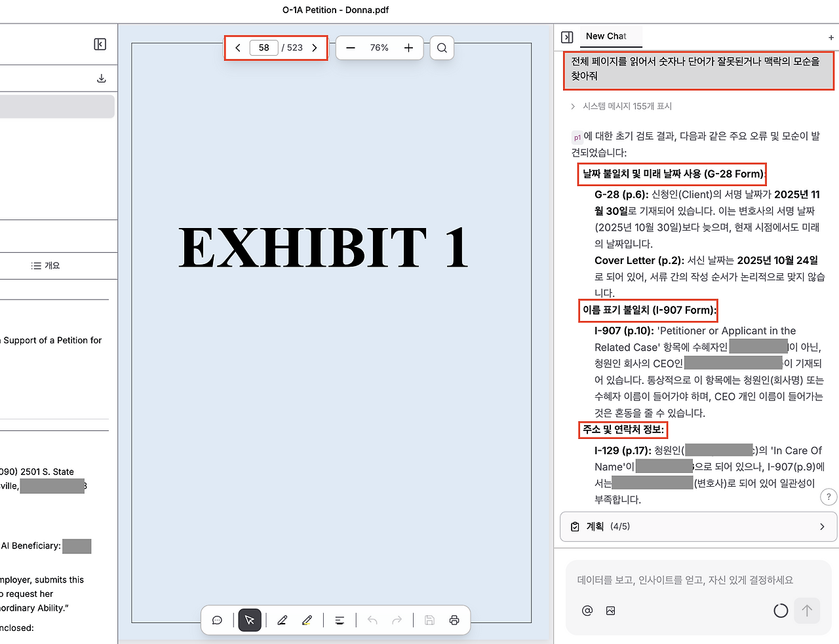Click the page number input showing 58
The width and height of the screenshot is (839, 644).
pos(263,47)
